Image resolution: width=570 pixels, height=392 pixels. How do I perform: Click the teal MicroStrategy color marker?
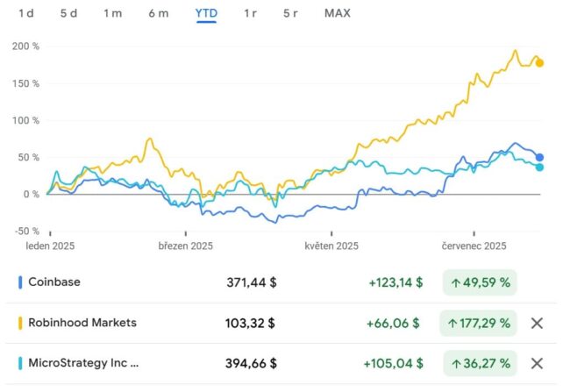point(20,363)
